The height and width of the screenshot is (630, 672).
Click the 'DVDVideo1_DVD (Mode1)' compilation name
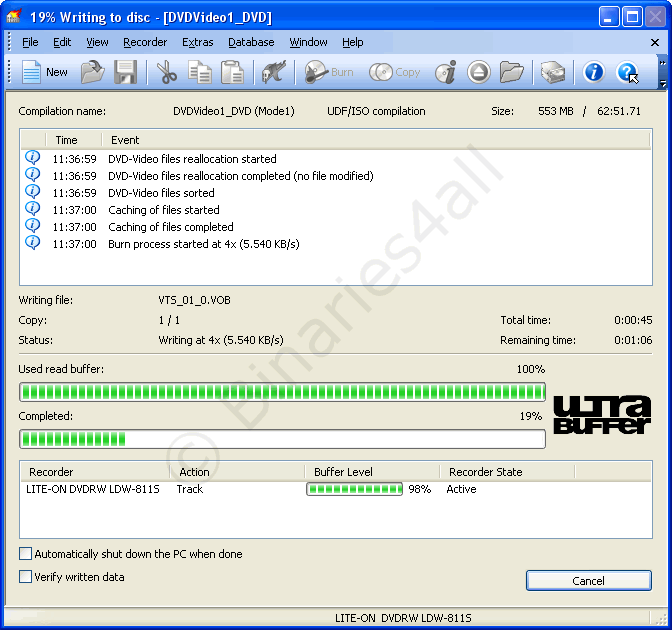(x=234, y=111)
